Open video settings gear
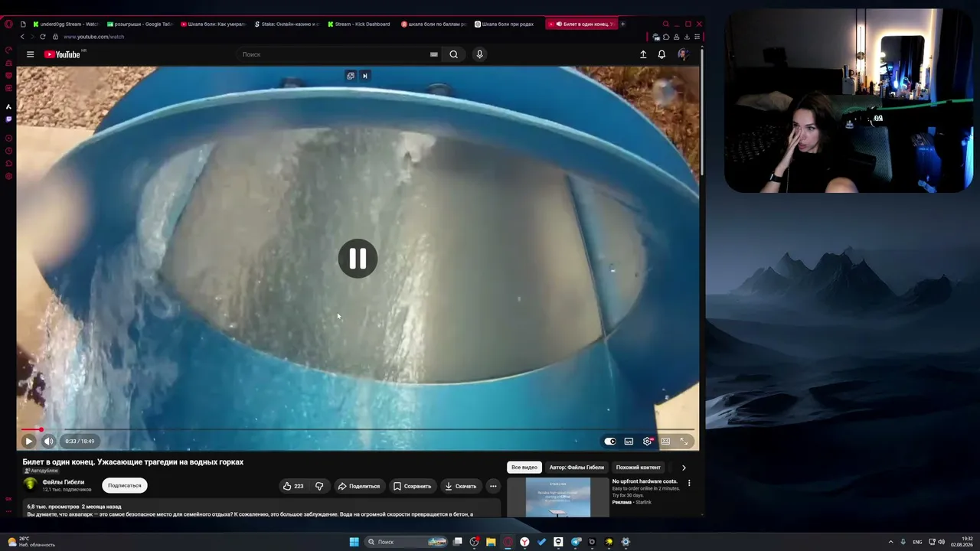980x551 pixels. (648, 441)
